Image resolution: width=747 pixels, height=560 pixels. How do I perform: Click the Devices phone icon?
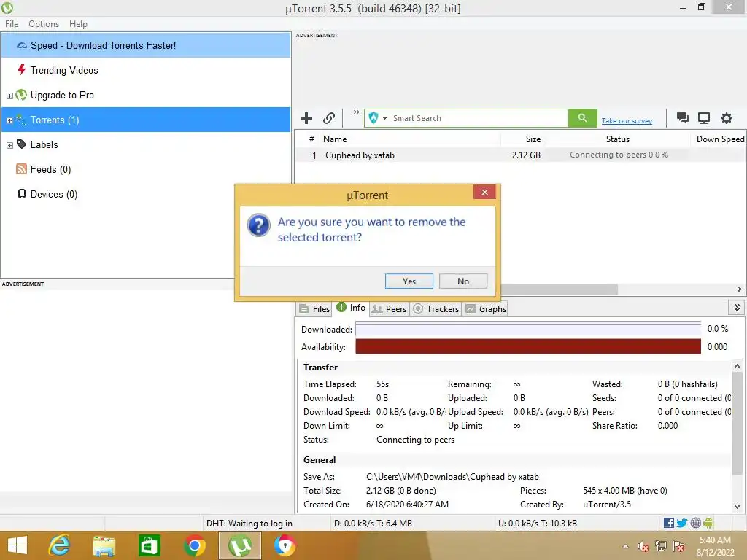(x=21, y=194)
